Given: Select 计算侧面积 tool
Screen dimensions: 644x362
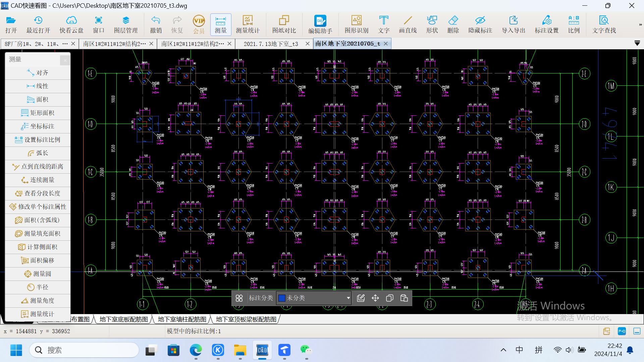Looking at the screenshot, I should click(x=38, y=247).
